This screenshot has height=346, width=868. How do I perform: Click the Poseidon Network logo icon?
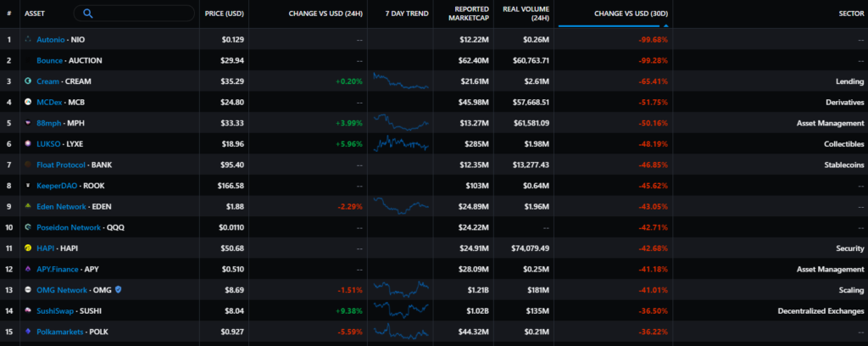[x=28, y=227]
